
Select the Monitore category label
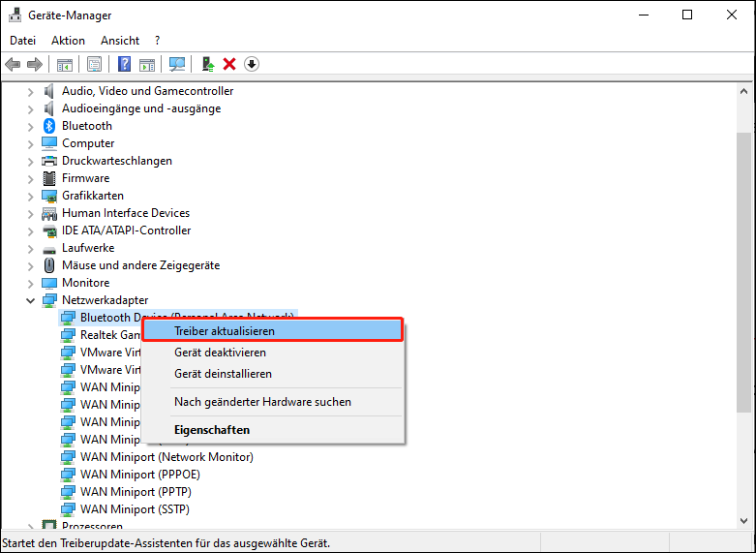(86, 282)
